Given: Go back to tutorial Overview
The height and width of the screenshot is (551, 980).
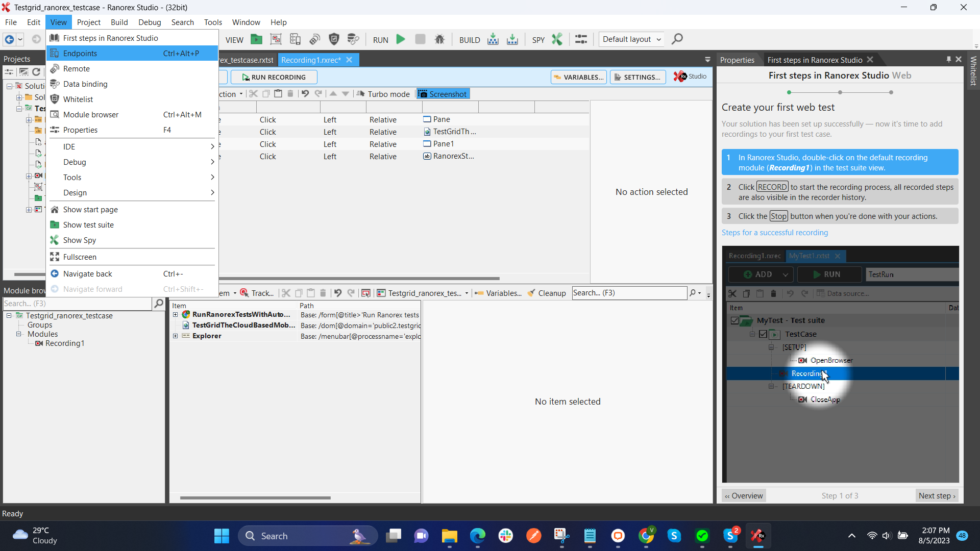Looking at the screenshot, I should click(744, 496).
